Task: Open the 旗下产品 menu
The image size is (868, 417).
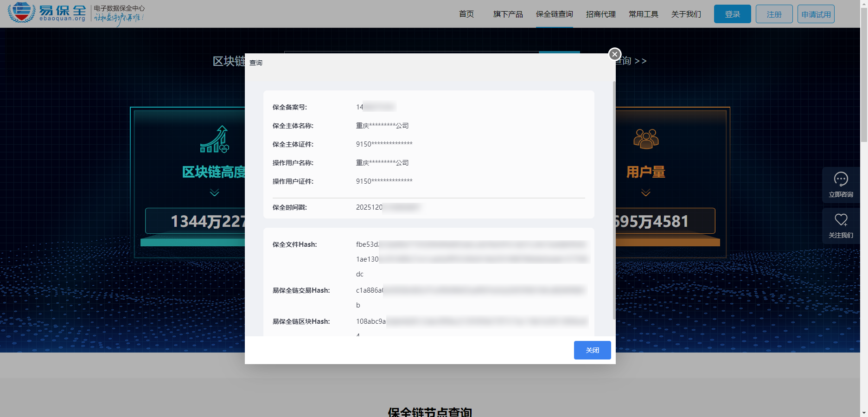Action: click(508, 14)
